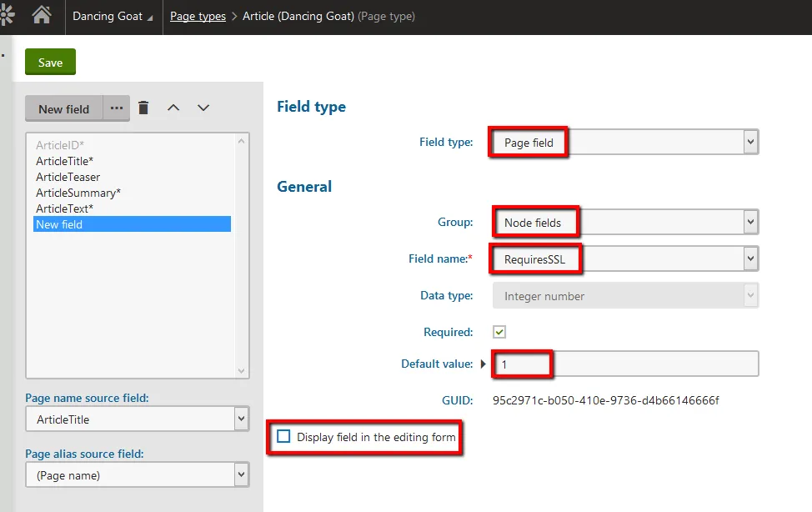
Task: Open the ellipsis menu beside New field
Action: coord(117,108)
